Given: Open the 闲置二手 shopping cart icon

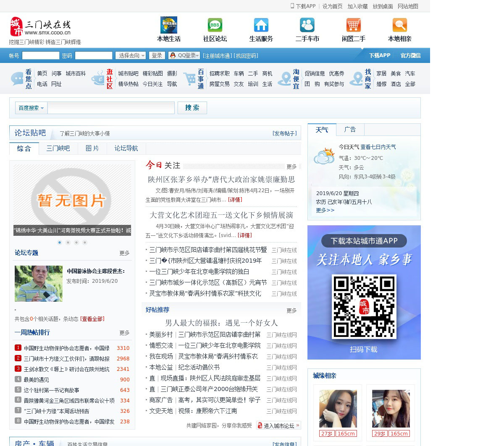Looking at the screenshot, I should pos(353,25).
